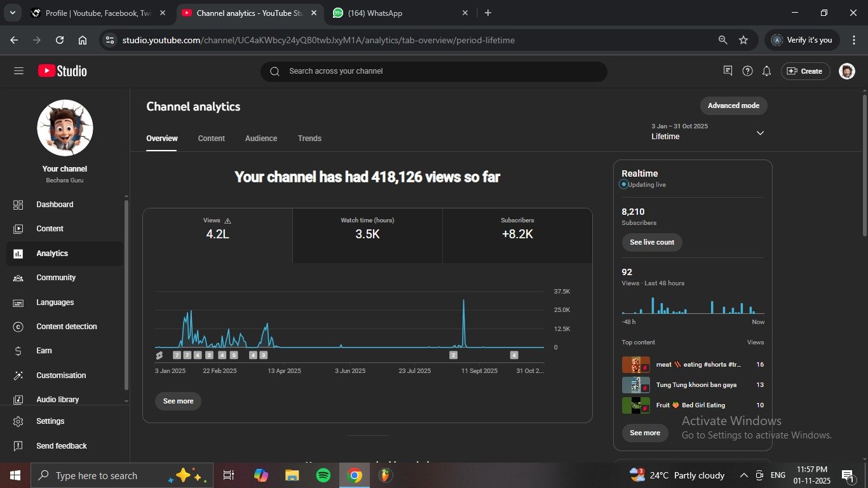
Task: Open the hamburger menu next to Studio logo
Action: (x=18, y=71)
